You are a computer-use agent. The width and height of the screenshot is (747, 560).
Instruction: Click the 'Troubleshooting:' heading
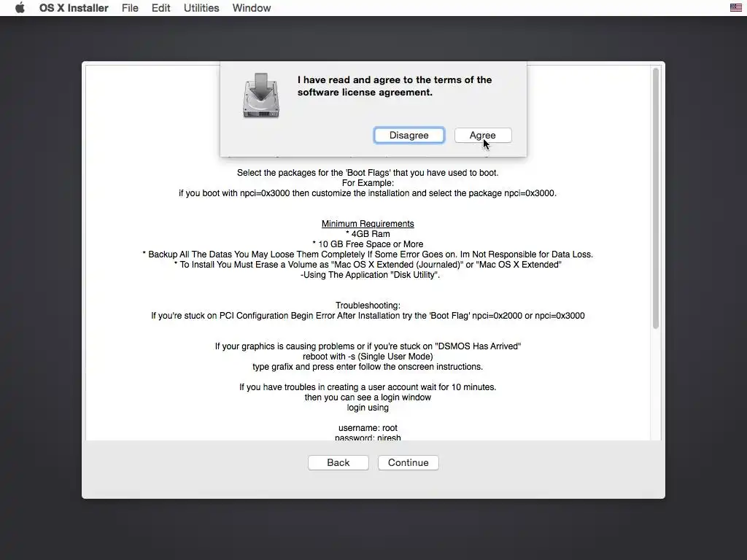point(368,306)
